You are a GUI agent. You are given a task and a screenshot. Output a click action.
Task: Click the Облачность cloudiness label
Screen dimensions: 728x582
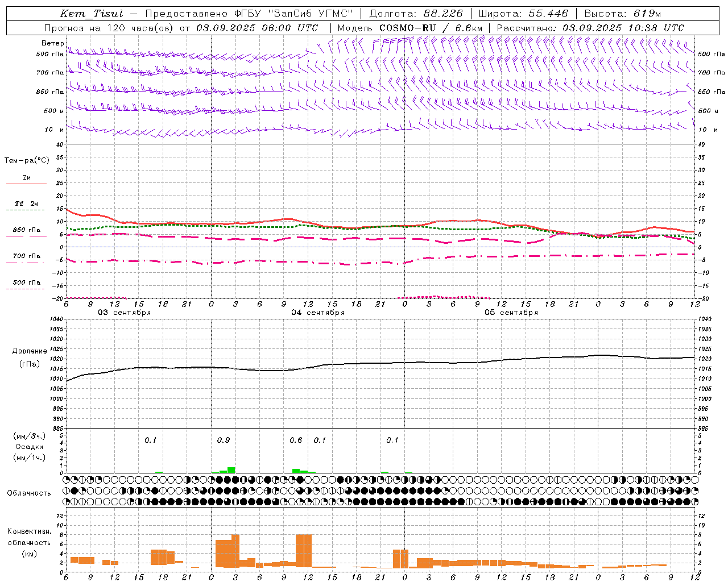(29, 493)
